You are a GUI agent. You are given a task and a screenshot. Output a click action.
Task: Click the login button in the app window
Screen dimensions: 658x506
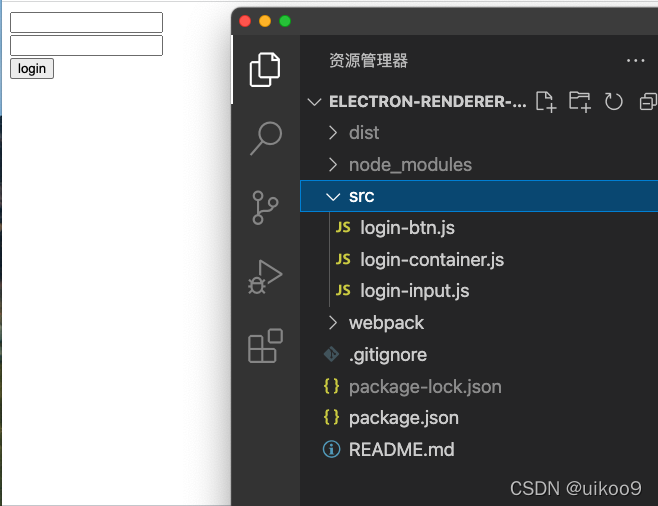[32, 68]
